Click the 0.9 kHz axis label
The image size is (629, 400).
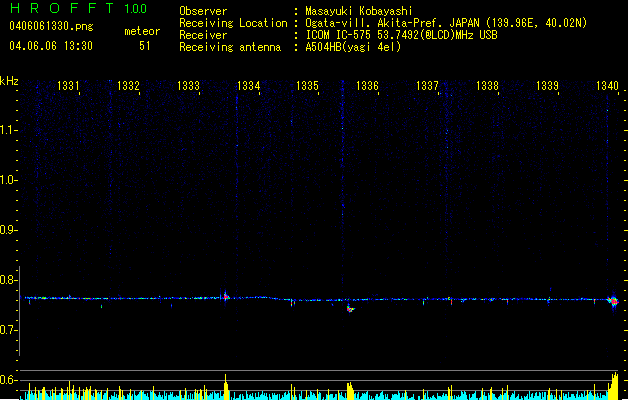(x=8, y=230)
